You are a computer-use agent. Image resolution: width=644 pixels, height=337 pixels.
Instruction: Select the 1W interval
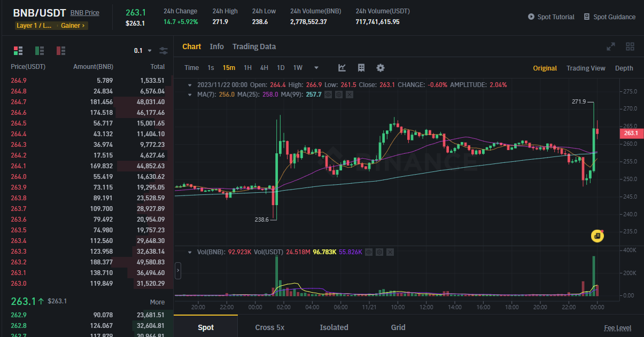pos(298,68)
